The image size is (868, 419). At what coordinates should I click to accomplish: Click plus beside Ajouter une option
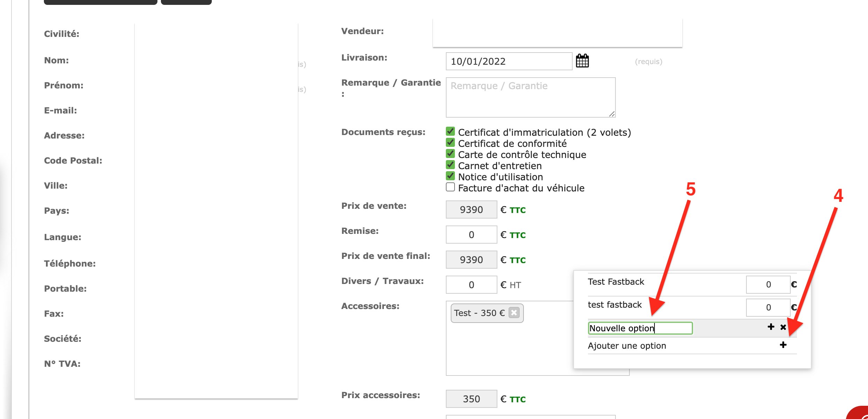tap(783, 345)
